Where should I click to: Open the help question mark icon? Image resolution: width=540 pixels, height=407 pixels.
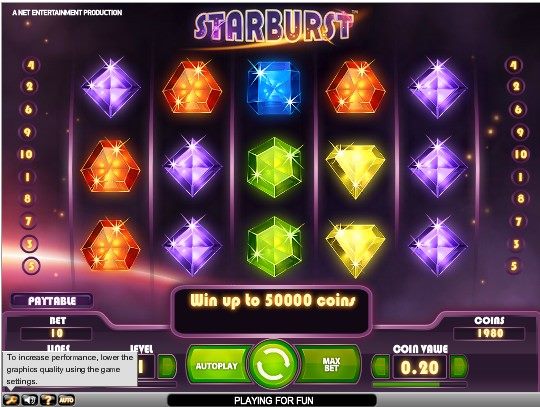[48, 400]
